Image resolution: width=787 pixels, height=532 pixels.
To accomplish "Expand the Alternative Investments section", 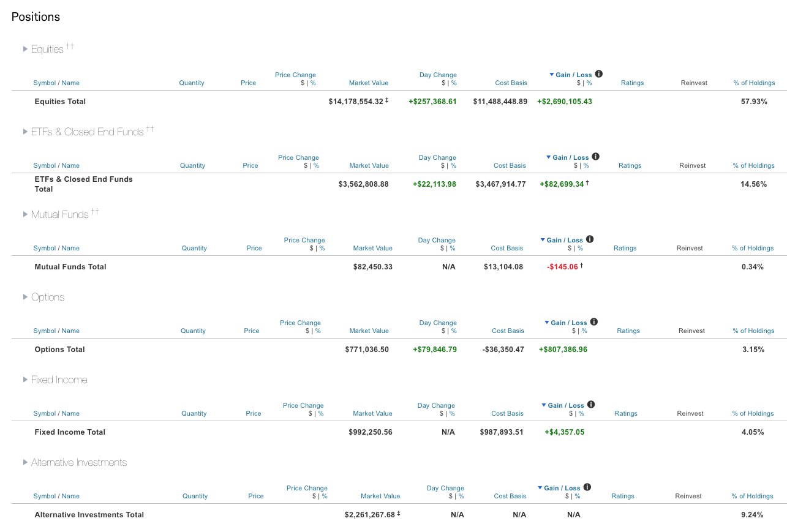I will tap(25, 463).
